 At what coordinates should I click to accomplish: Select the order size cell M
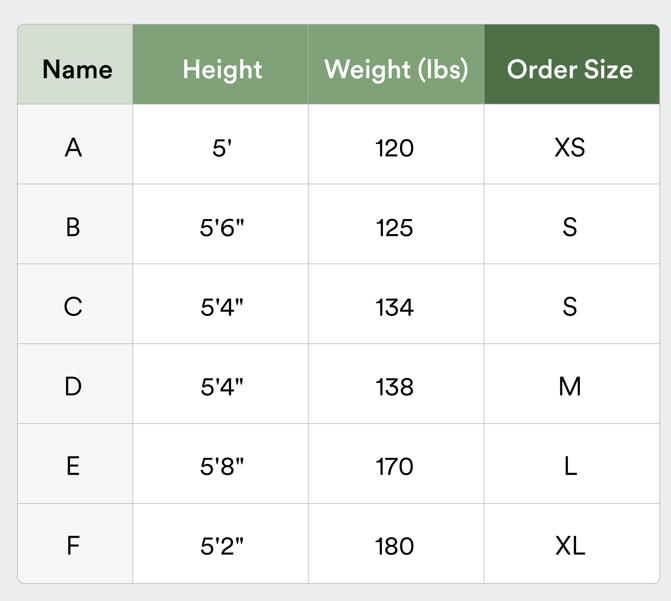coord(570,386)
